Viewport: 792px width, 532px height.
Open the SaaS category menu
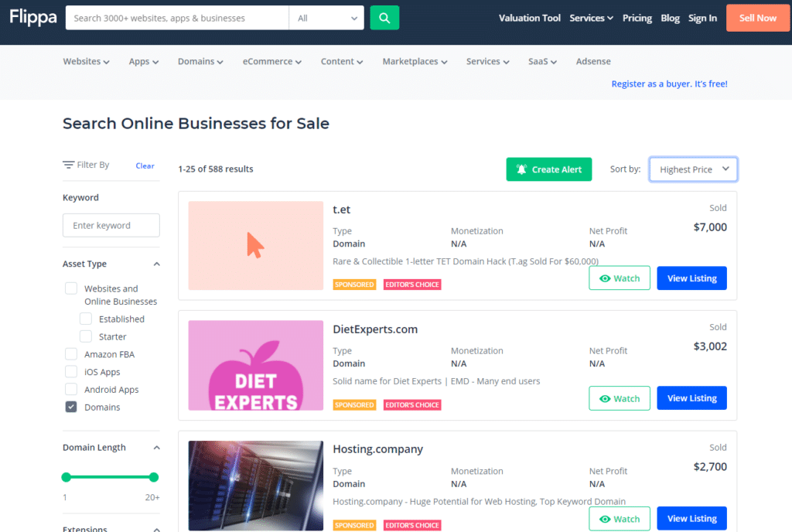pyautogui.click(x=542, y=62)
